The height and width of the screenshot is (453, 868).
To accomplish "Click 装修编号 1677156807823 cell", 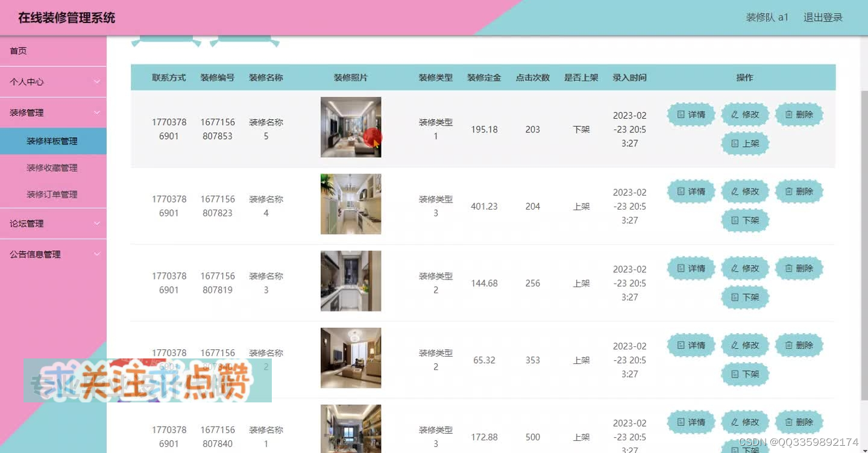I will point(218,206).
